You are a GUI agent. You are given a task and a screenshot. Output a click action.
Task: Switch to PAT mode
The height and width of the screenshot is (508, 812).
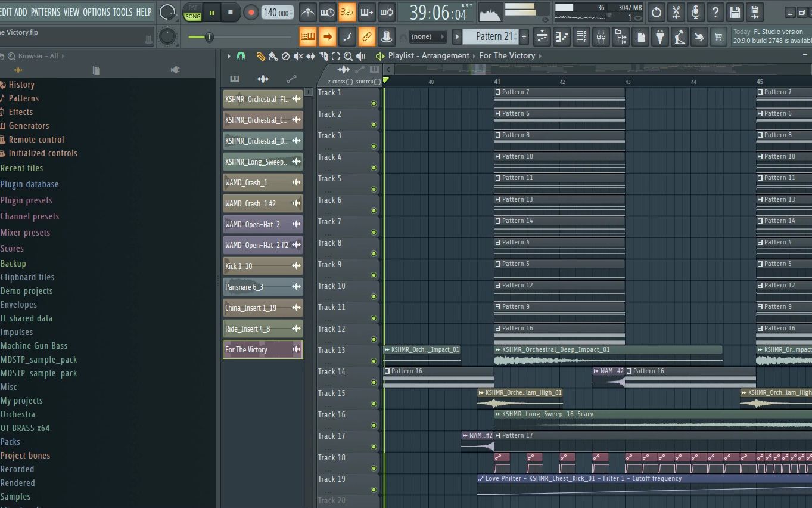click(x=193, y=8)
